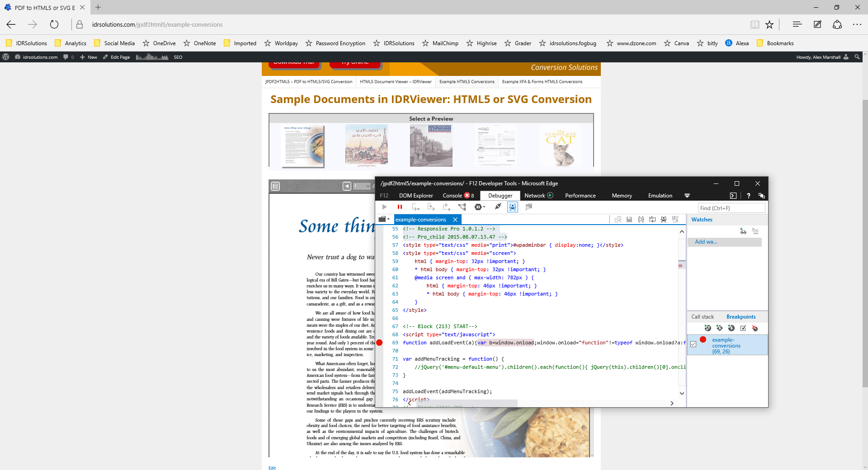Viewport: 868px width, 470px height.
Task: Click the remove all breakpoints icon
Action: click(x=755, y=328)
